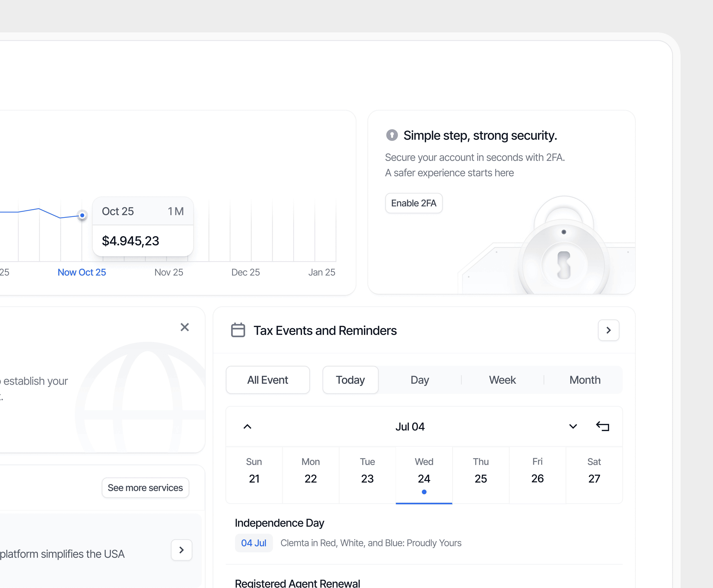
Task: Collapse calendar with the up chevron
Action: pyautogui.click(x=247, y=426)
